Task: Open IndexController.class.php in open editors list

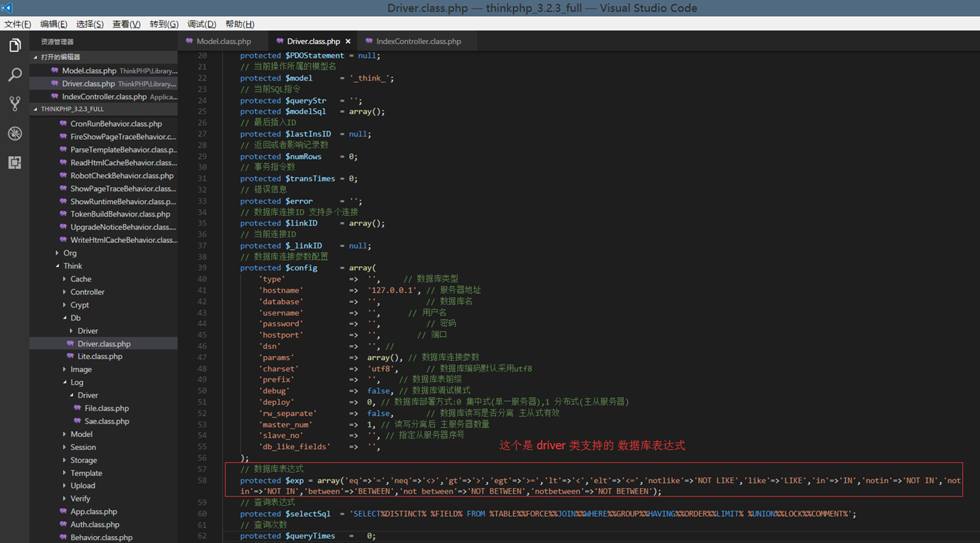Action: tap(104, 97)
